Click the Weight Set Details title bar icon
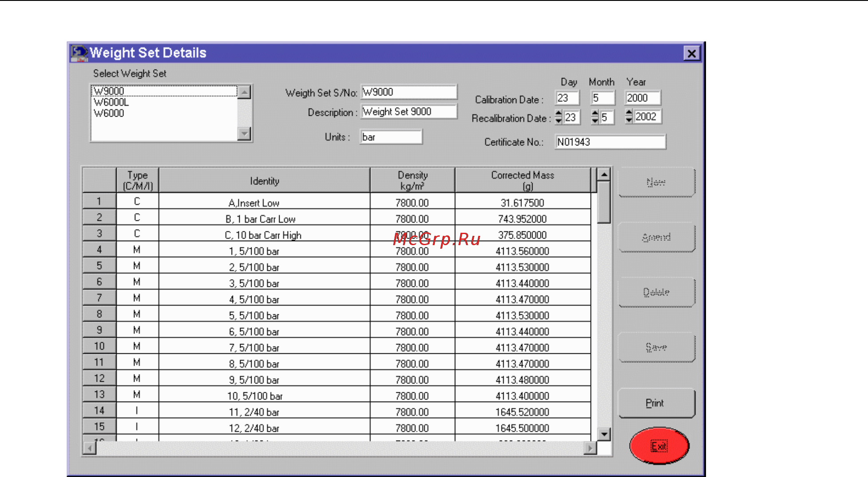868x477 pixels. point(79,53)
